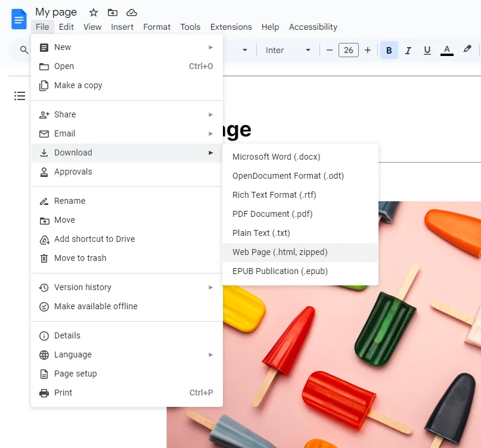
Task: Open the Accessibility menu
Action: tap(313, 27)
